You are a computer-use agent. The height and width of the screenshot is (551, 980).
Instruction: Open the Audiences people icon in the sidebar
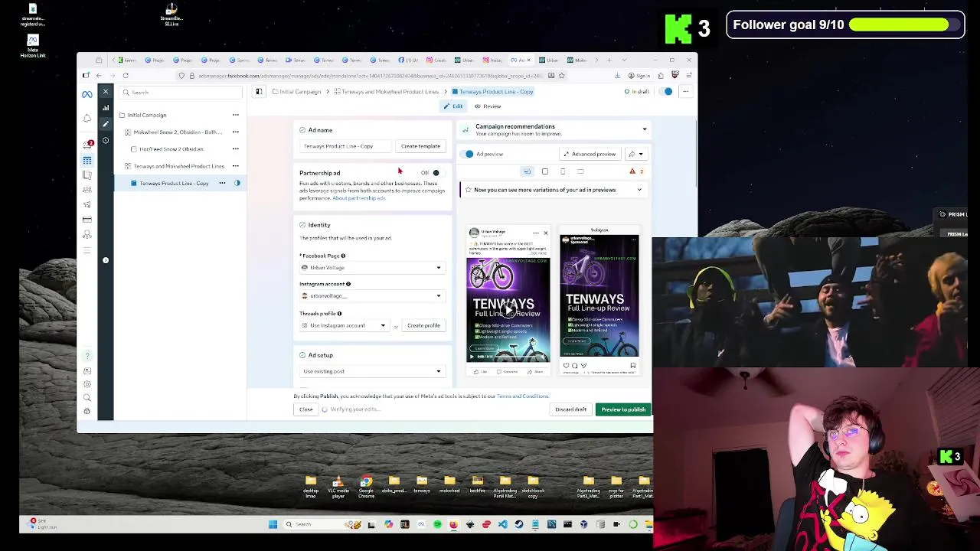click(x=87, y=190)
